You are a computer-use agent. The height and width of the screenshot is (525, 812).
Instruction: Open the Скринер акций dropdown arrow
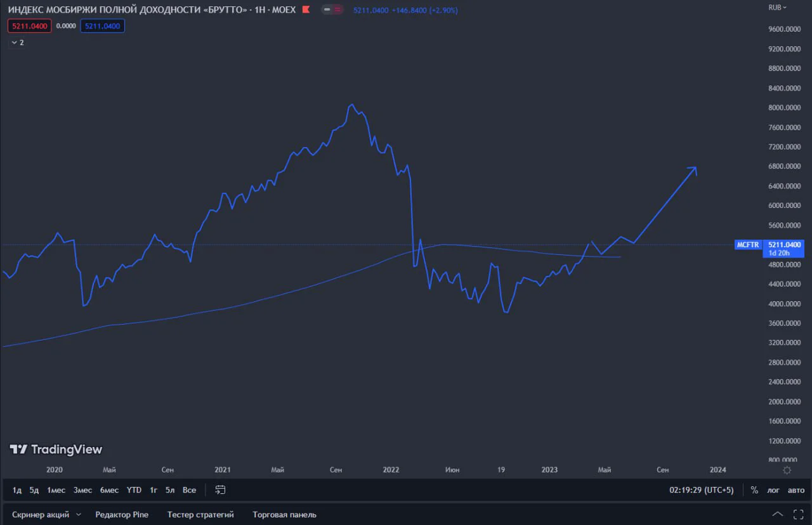click(x=79, y=515)
